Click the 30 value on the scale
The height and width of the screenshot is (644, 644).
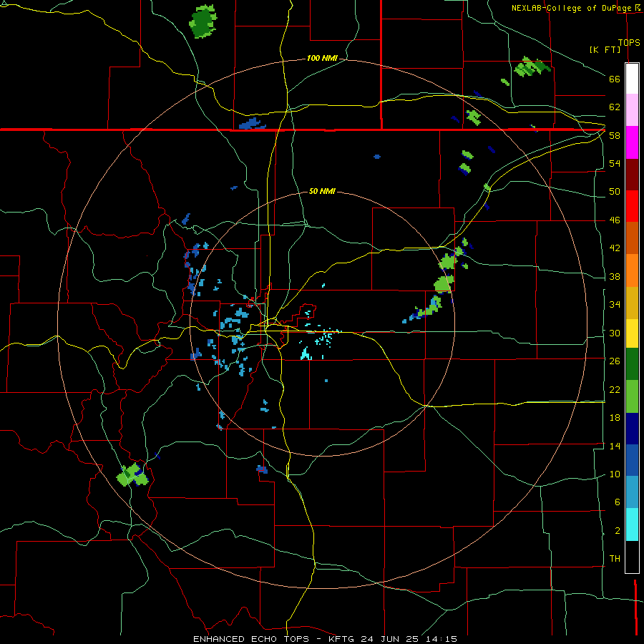tap(615, 333)
